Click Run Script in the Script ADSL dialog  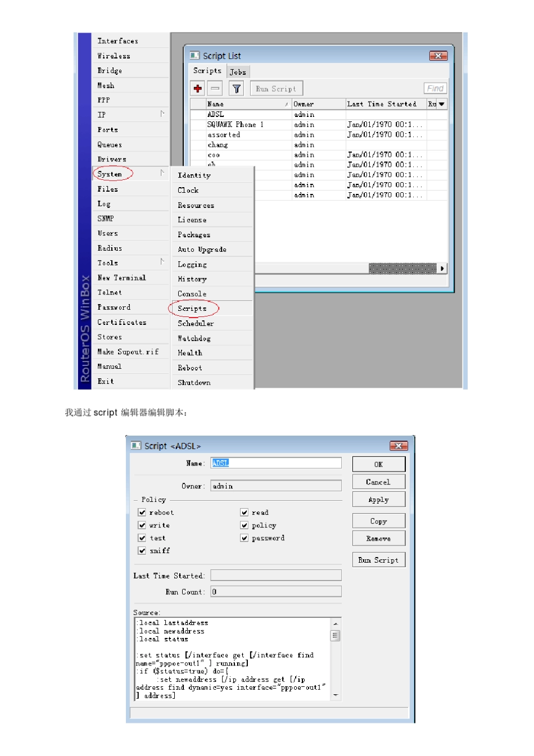click(x=378, y=560)
